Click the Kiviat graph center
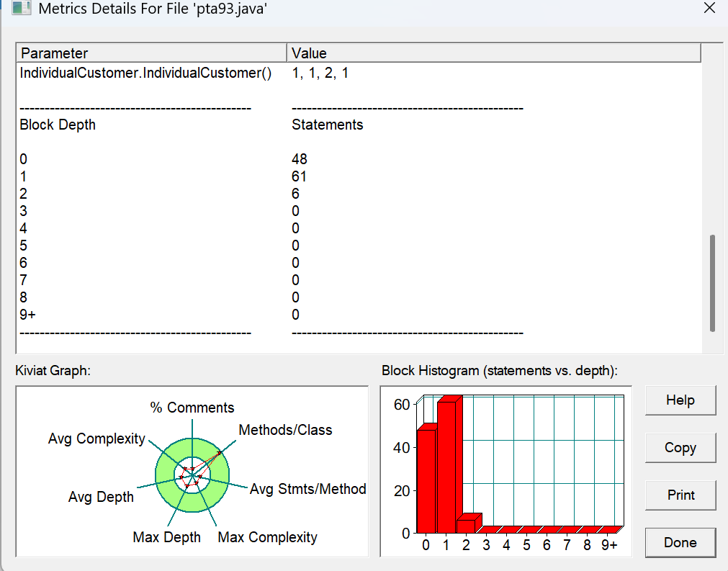Viewport: 728px width, 571px height. click(x=192, y=475)
